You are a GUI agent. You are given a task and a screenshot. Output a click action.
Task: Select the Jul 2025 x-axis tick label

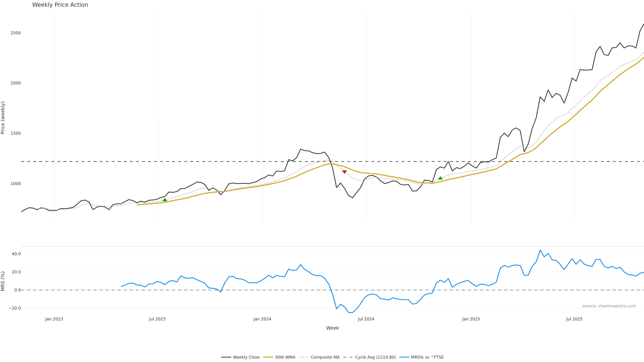tap(574, 319)
